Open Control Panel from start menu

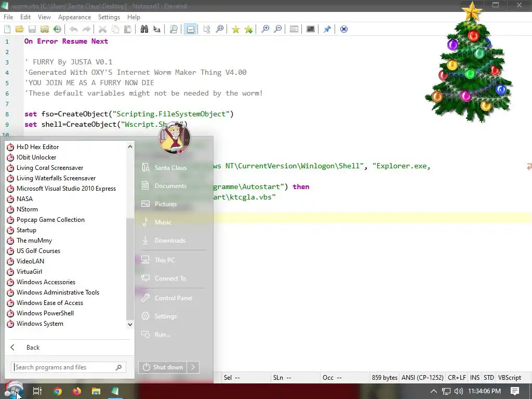172,298
